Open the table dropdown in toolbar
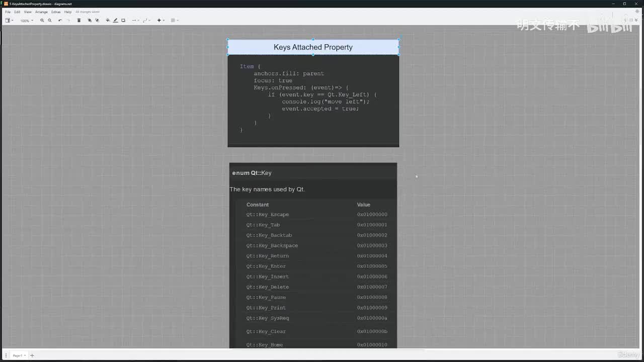The image size is (644, 362). pyautogui.click(x=174, y=21)
